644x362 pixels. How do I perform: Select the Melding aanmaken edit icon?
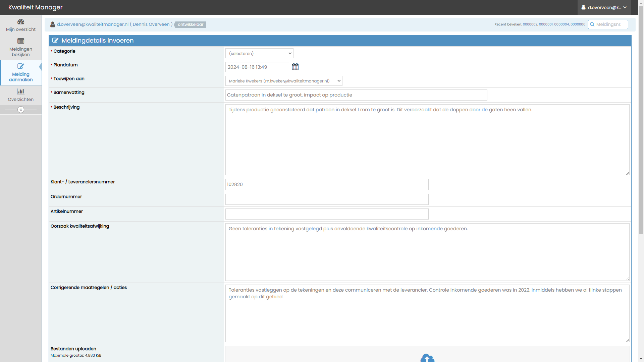coord(21,66)
